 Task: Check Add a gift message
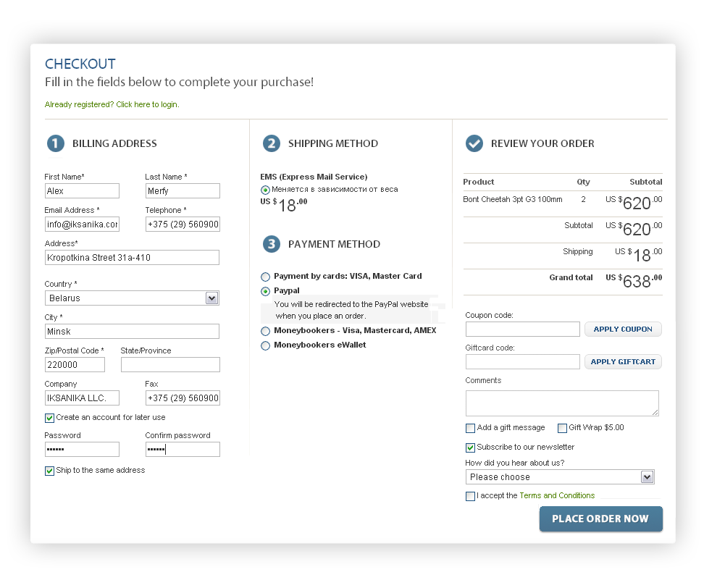471,428
